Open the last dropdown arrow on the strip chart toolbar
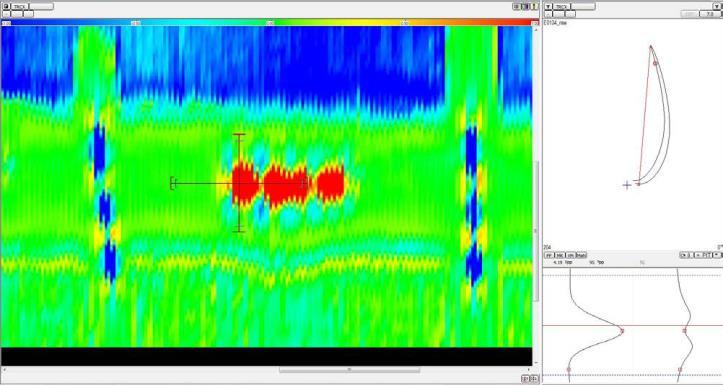723x385 pixels. tap(717, 255)
